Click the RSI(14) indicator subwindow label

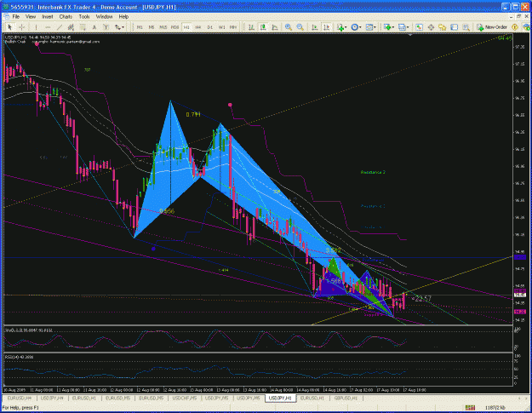pyautogui.click(x=19, y=358)
